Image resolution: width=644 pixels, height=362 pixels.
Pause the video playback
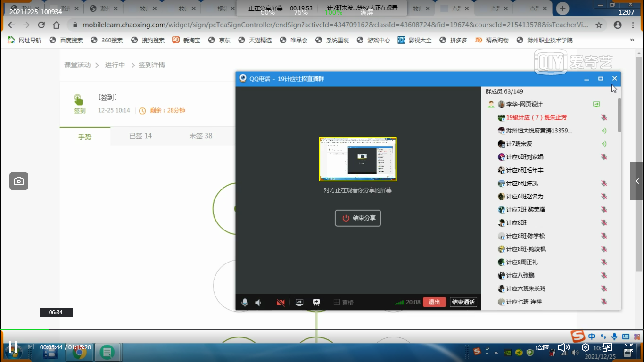pos(13,347)
